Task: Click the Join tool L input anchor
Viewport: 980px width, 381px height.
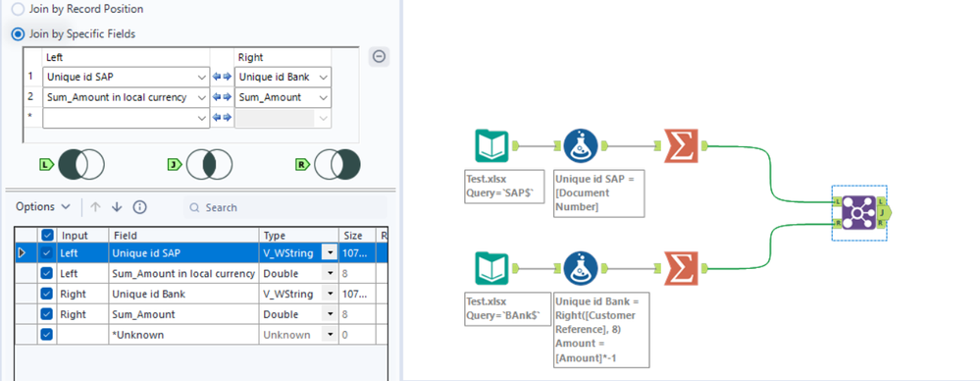Action: pyautogui.click(x=837, y=201)
